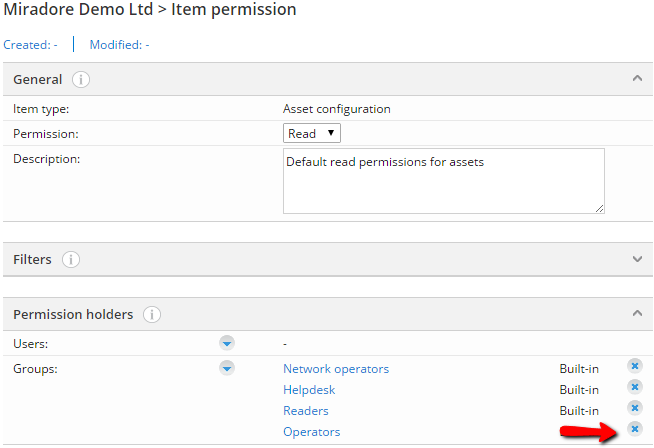Open the Readers group link
Viewport: 654px width, 448px height.
point(306,411)
